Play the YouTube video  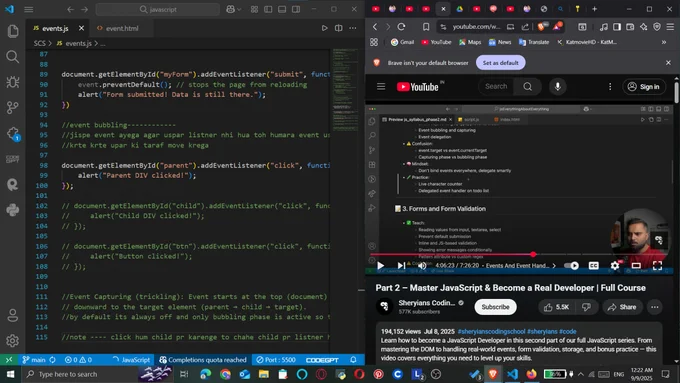(x=381, y=265)
